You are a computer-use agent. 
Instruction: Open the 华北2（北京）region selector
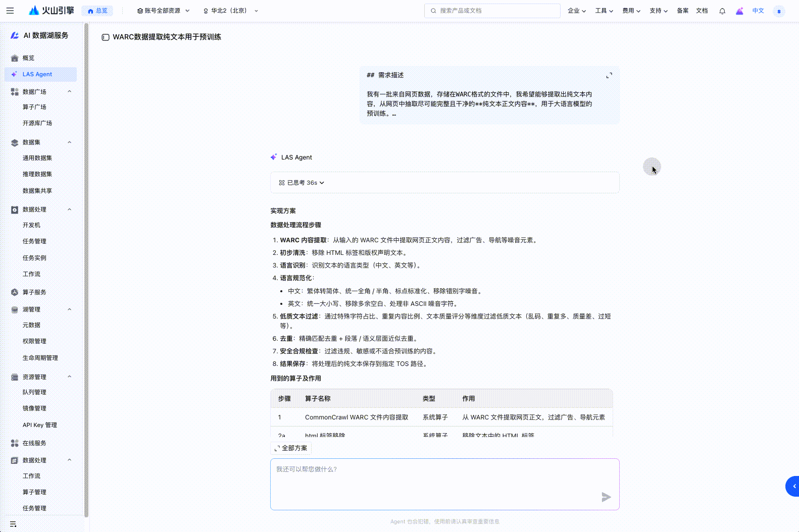click(x=230, y=11)
